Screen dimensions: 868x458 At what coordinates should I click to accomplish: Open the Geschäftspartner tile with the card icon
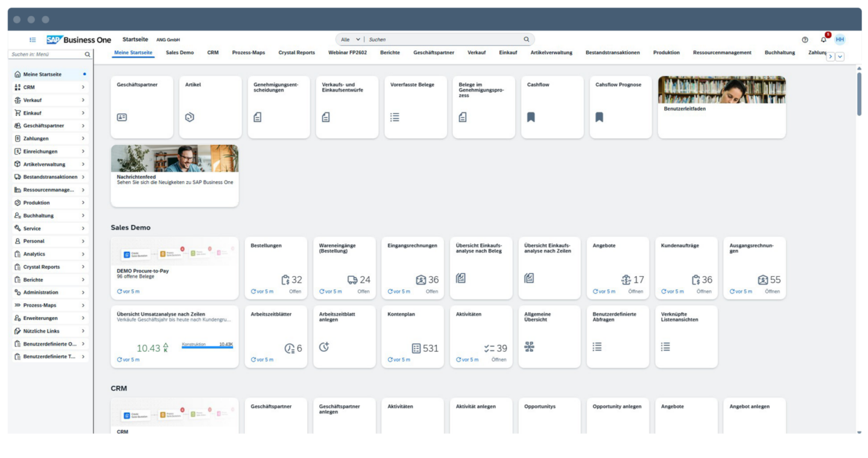pos(142,107)
